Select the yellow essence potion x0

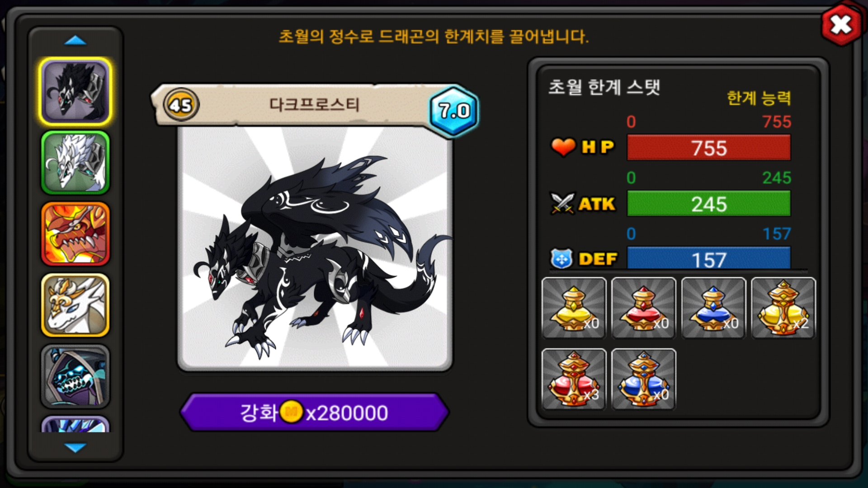574,308
